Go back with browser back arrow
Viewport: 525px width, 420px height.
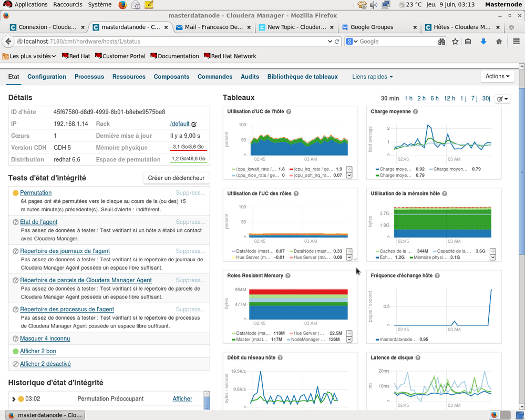click(x=8, y=42)
